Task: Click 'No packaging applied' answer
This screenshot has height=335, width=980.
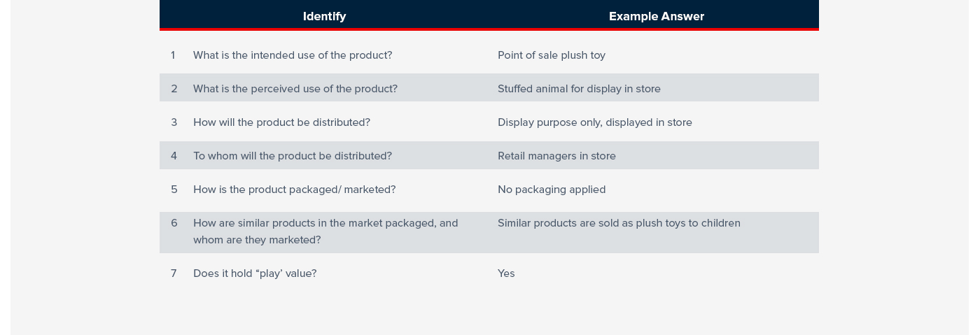Action: tap(552, 190)
